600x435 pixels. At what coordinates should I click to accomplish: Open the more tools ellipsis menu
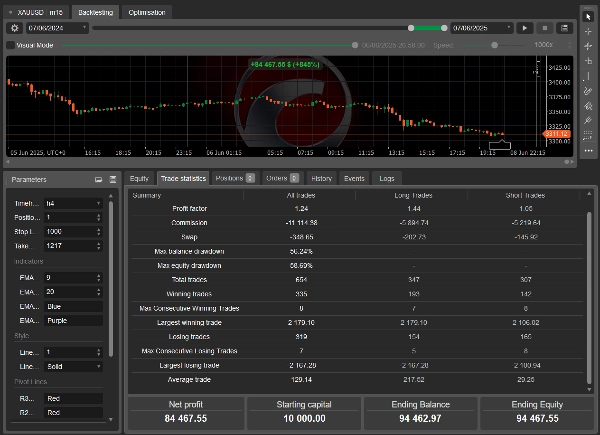point(589,150)
